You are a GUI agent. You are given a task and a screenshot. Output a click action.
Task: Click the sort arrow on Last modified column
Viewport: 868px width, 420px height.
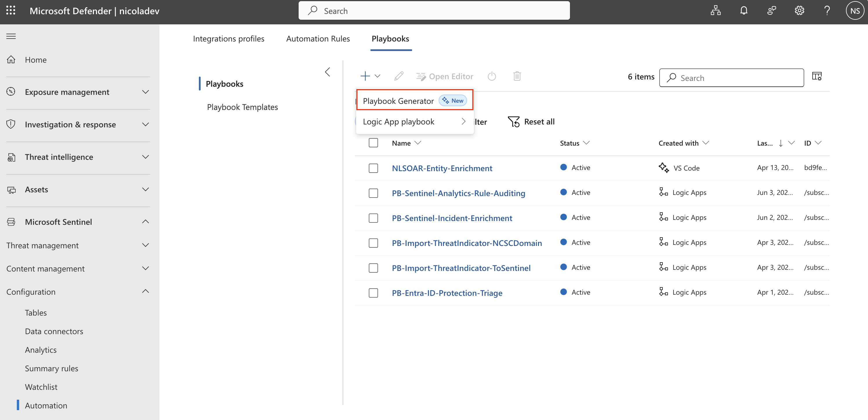coord(781,143)
